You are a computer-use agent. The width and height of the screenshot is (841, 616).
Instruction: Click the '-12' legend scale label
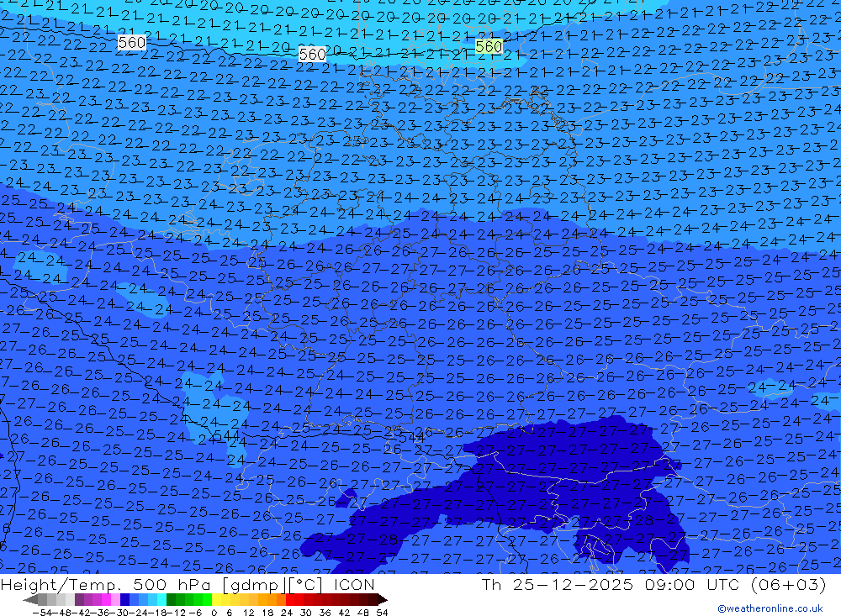176,613
